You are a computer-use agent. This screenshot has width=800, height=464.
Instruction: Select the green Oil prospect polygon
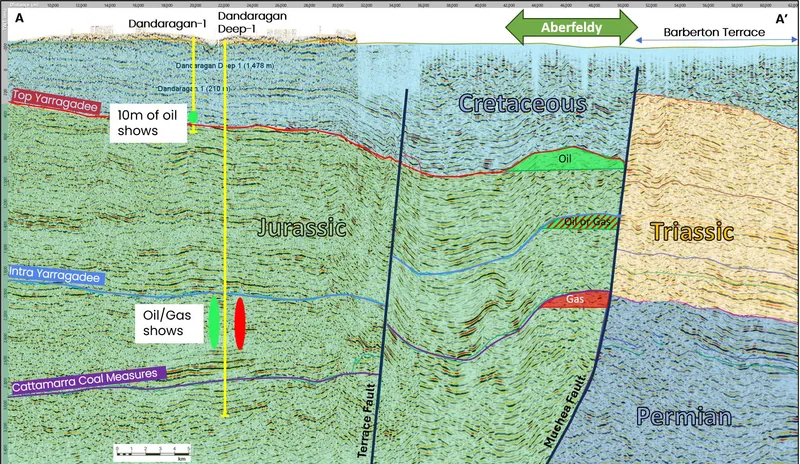click(x=566, y=160)
